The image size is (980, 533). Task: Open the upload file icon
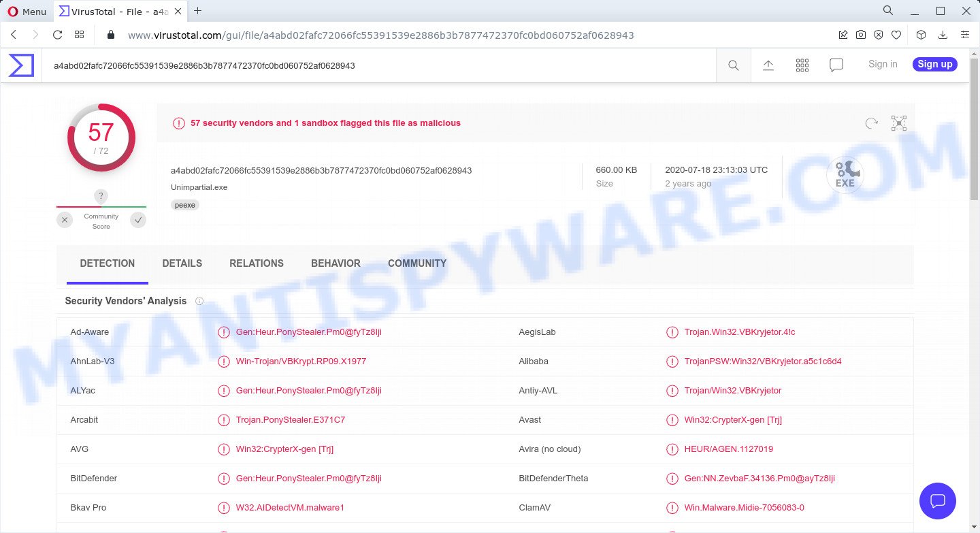tap(768, 65)
